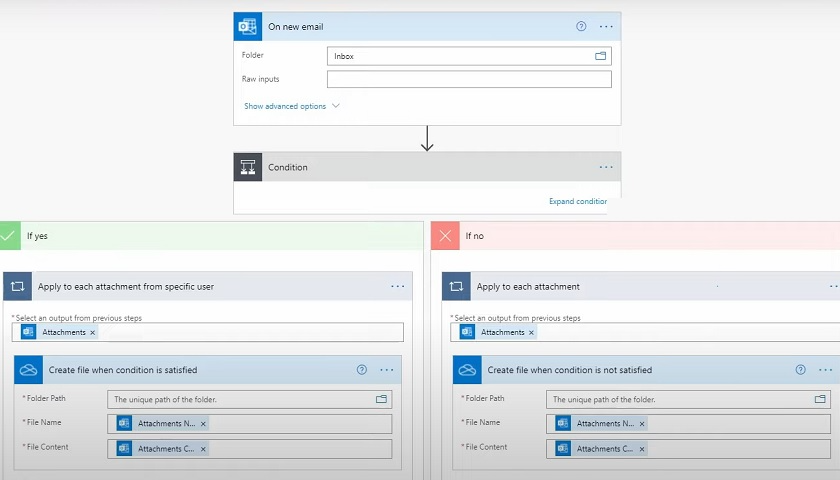Click the If no branch header text
This screenshot has height=480, width=840.
point(475,236)
